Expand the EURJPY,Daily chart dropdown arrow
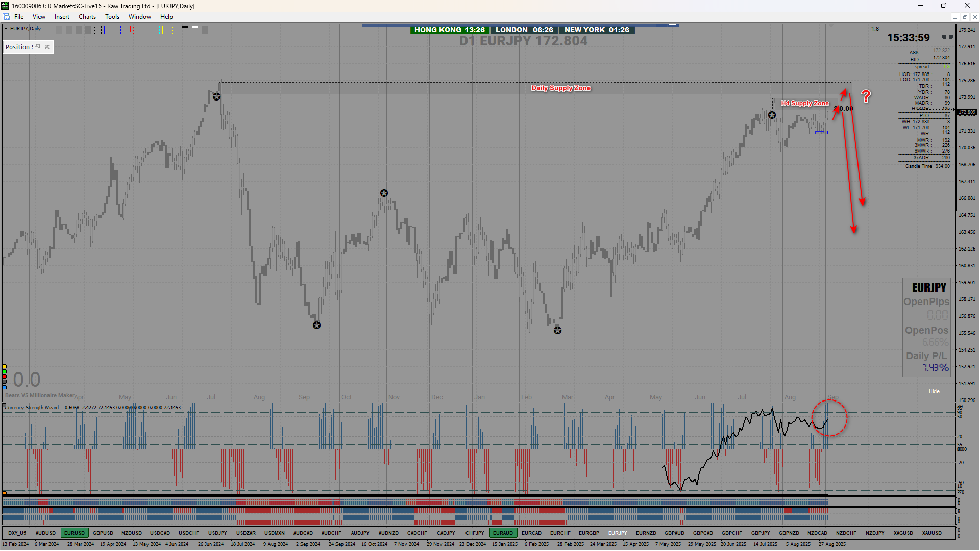Screen dimensions: 980x551 pos(6,29)
